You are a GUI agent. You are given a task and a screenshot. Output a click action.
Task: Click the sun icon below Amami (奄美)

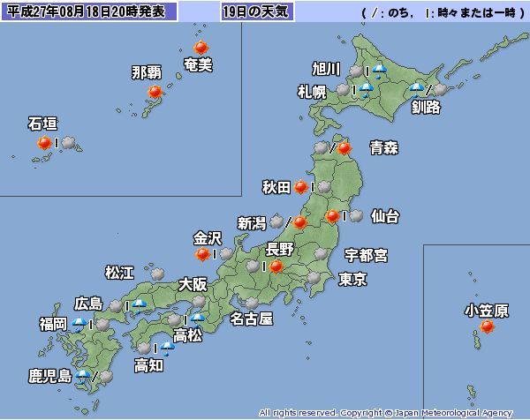point(201,49)
